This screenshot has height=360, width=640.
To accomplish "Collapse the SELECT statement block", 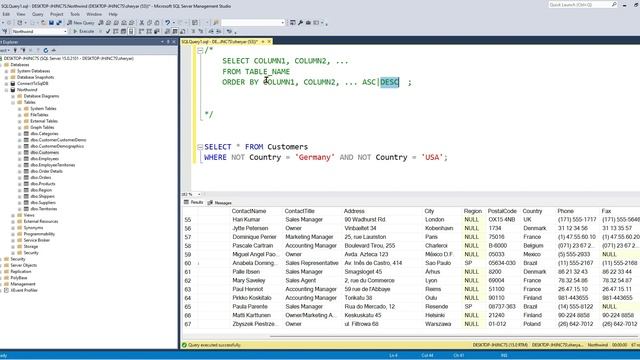I will click(x=200, y=147).
